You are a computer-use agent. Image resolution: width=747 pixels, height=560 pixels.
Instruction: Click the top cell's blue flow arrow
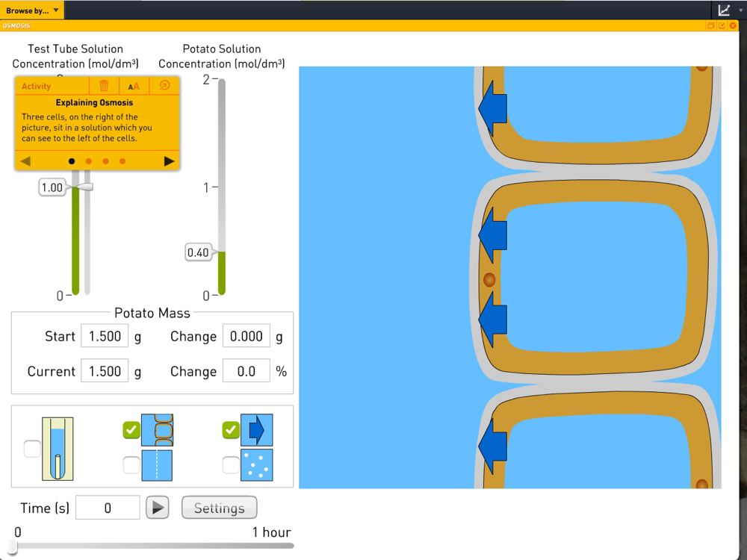(x=492, y=109)
